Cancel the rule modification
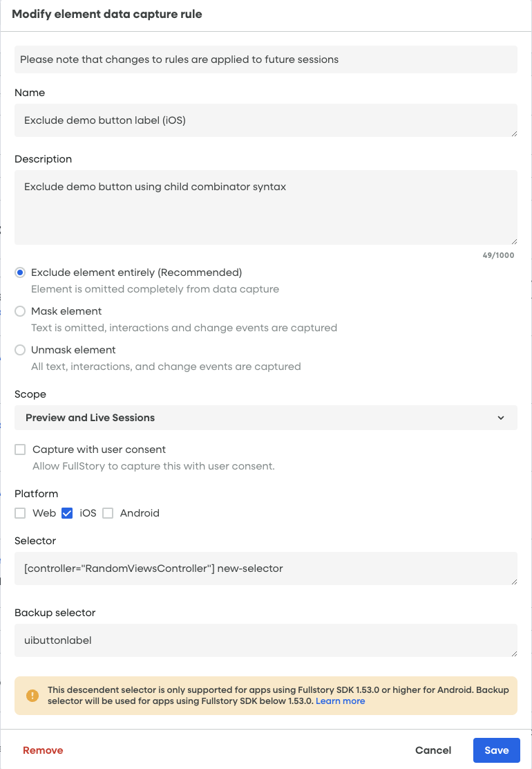Image resolution: width=532 pixels, height=769 pixels. [433, 750]
